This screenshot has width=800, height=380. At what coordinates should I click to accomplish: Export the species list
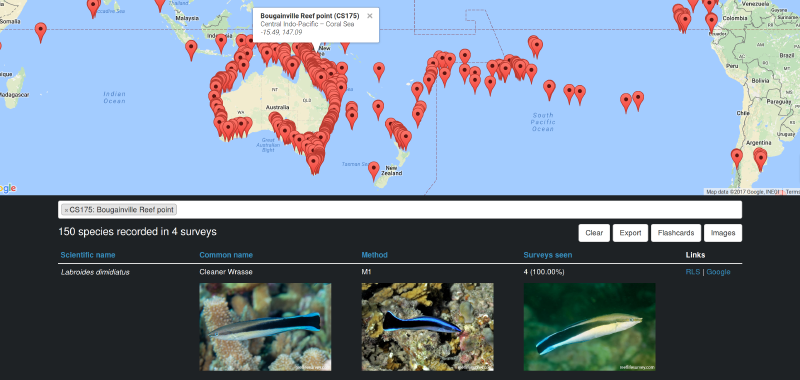[x=630, y=233]
